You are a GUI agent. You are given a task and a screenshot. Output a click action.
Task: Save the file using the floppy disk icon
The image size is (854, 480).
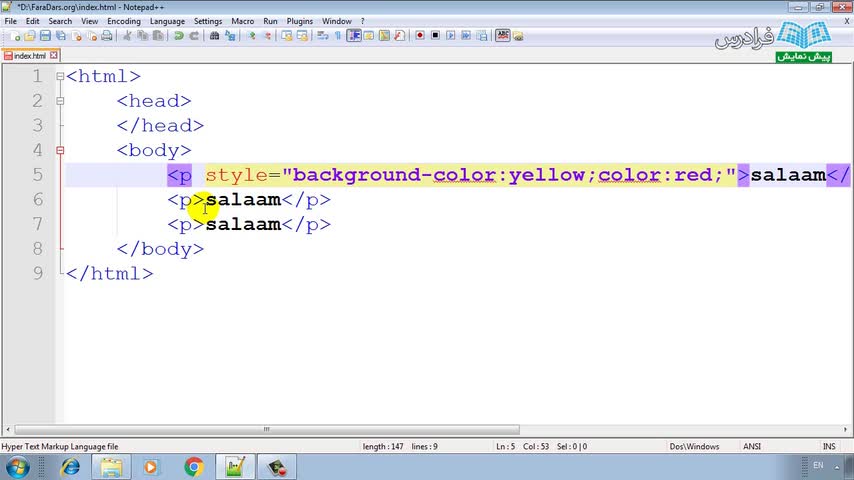(x=45, y=36)
